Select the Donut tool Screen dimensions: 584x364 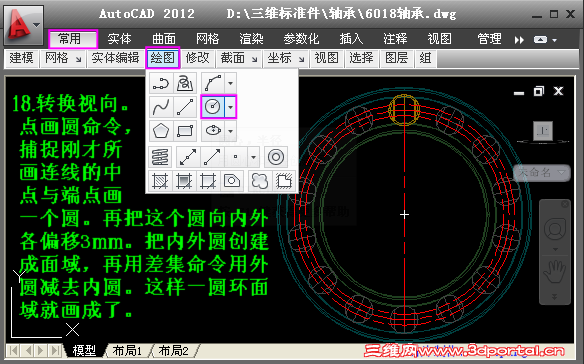(276, 157)
